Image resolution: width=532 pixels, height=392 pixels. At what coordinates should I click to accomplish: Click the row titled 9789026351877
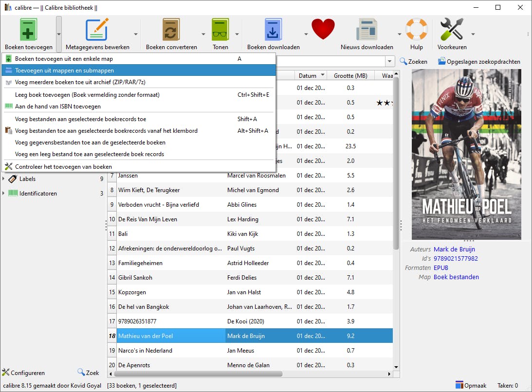[x=171, y=321]
